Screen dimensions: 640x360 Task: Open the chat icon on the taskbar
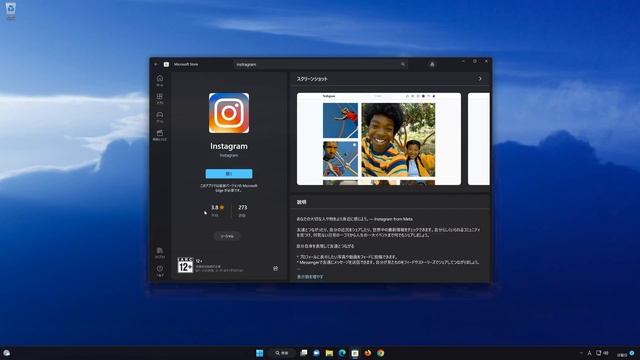coord(316,353)
